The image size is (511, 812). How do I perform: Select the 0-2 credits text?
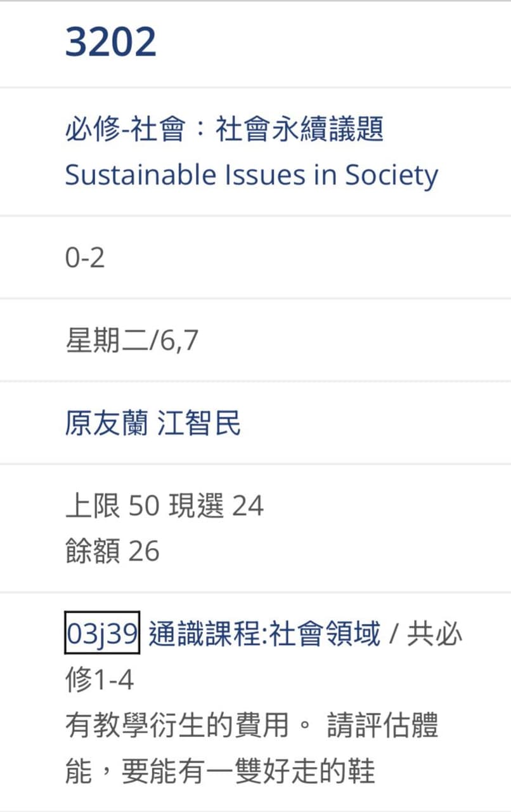click(85, 258)
